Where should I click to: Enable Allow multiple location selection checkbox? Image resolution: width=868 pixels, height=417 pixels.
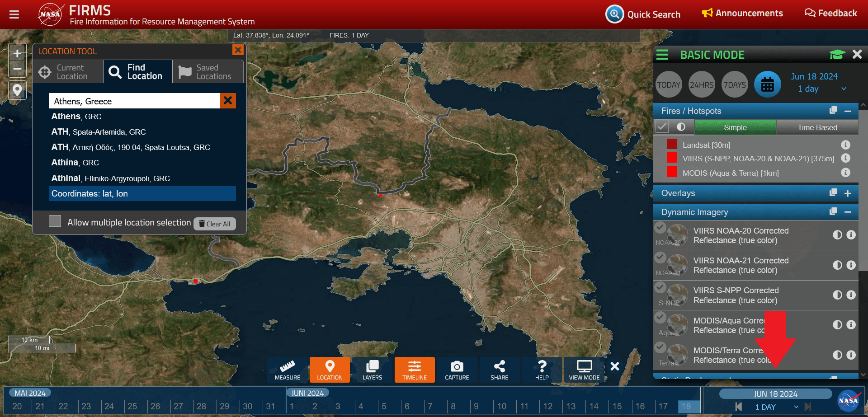tap(55, 221)
